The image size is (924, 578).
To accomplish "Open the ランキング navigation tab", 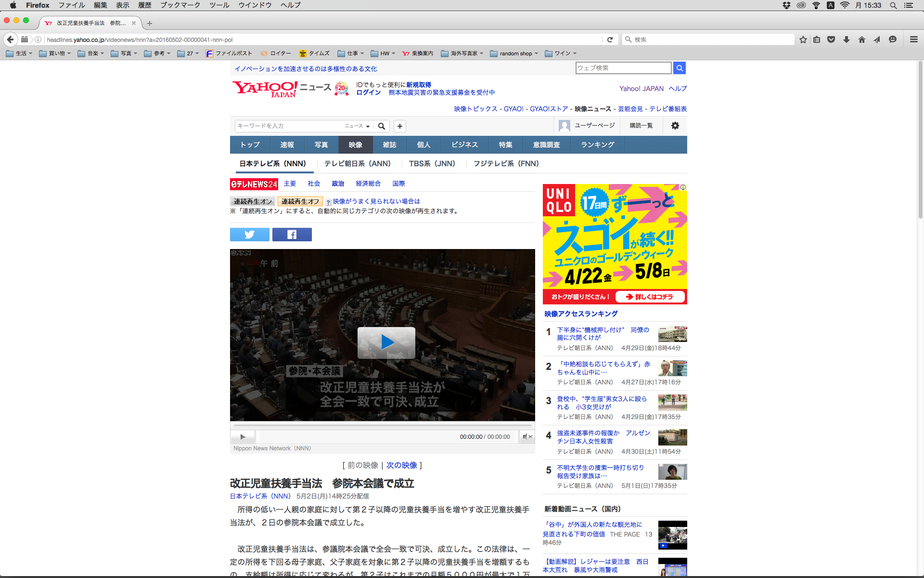I will tap(597, 145).
